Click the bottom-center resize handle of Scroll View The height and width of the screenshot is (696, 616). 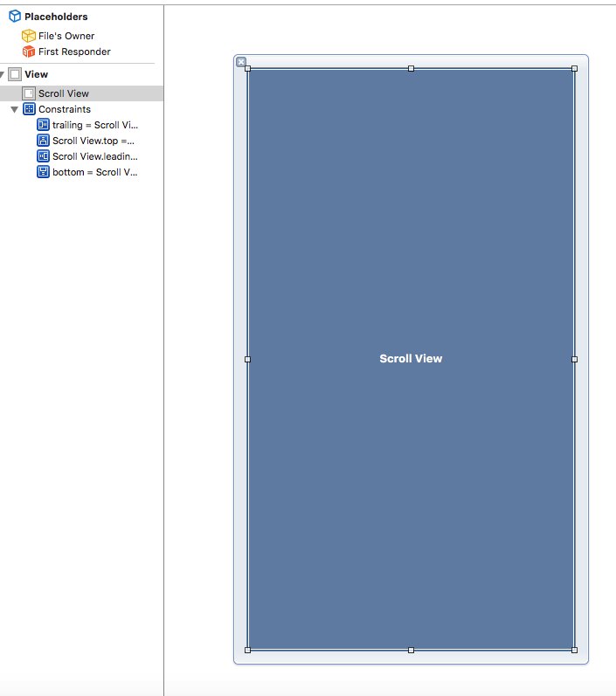point(411,650)
